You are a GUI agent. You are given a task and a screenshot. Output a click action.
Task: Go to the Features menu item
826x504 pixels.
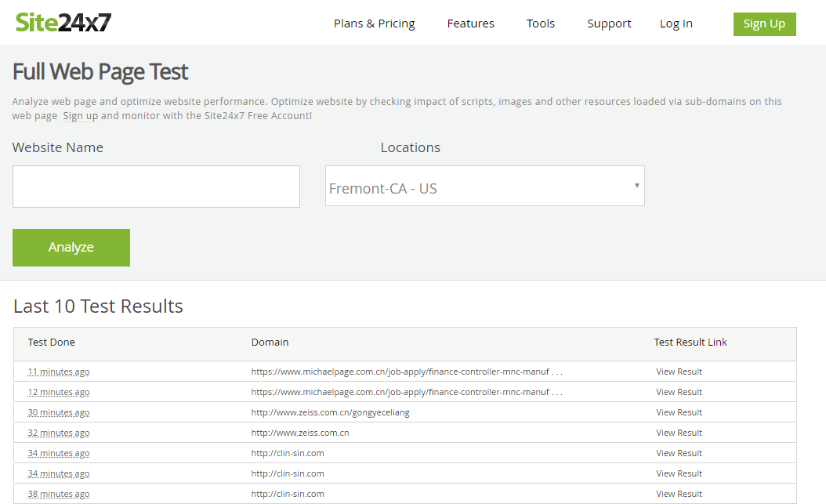click(470, 24)
